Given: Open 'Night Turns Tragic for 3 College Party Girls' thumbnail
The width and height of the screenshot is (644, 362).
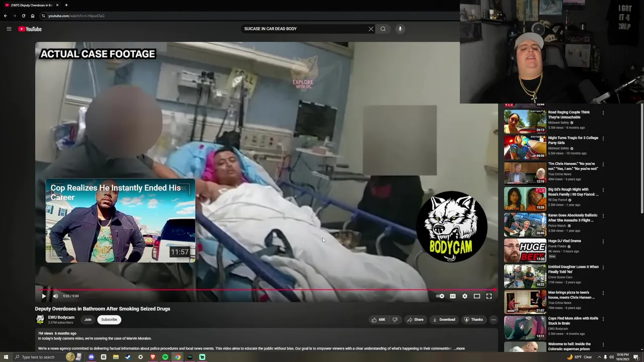Looking at the screenshot, I should click(525, 147).
